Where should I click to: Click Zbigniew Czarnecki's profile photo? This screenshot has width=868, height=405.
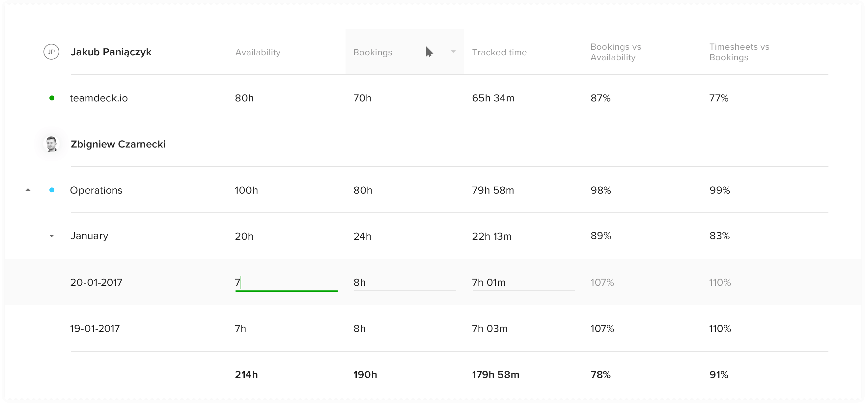coord(51,144)
